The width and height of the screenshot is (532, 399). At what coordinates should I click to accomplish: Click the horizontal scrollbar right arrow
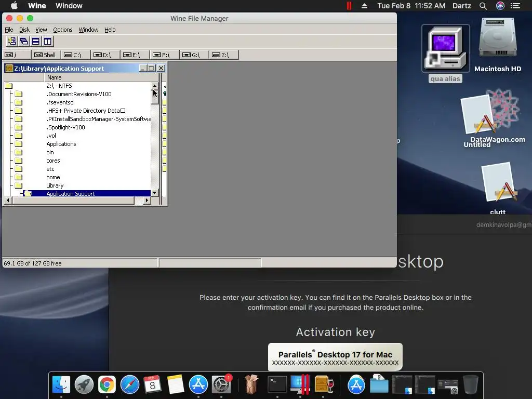147,201
